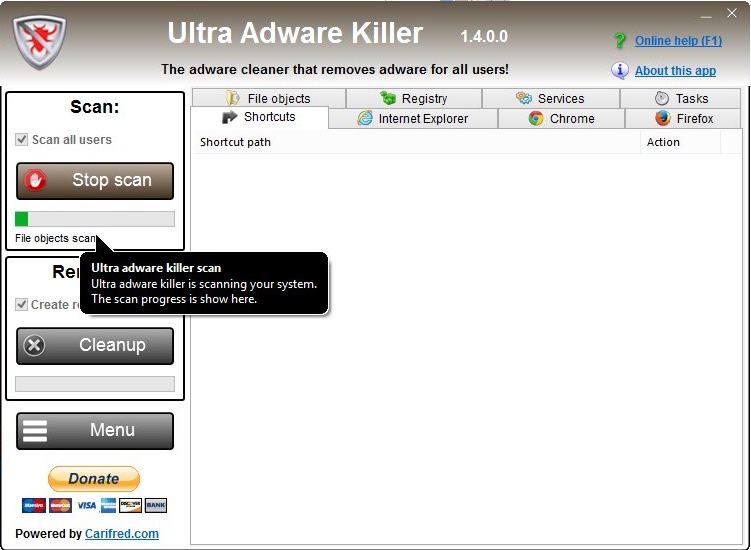Click the blue info icon beside About this app
The height and width of the screenshot is (550, 751).
(x=620, y=70)
